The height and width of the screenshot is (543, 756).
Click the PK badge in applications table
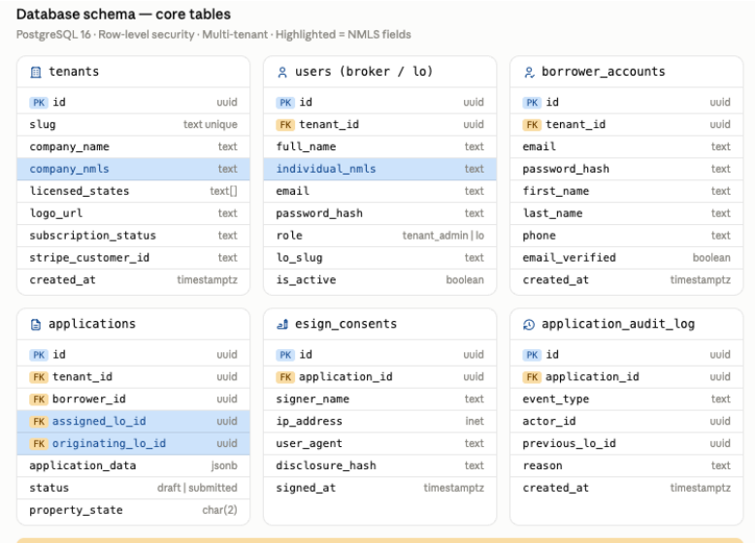coord(39,355)
